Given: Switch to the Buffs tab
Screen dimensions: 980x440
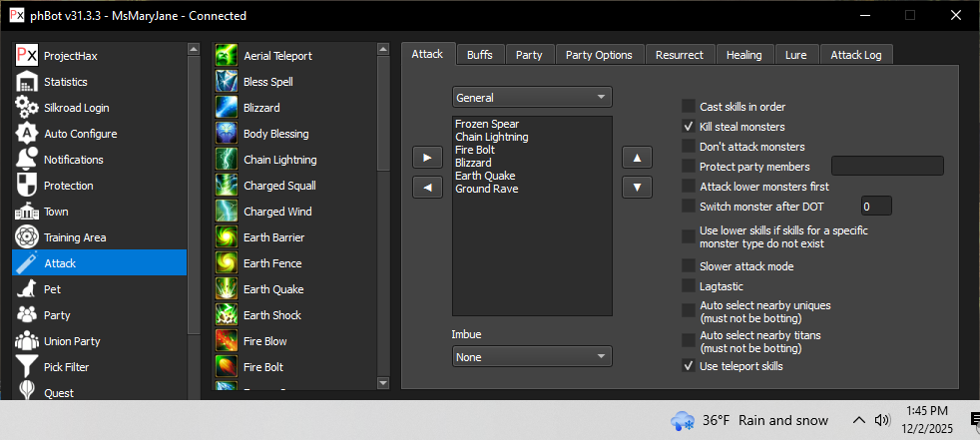Looking at the screenshot, I should coord(480,55).
